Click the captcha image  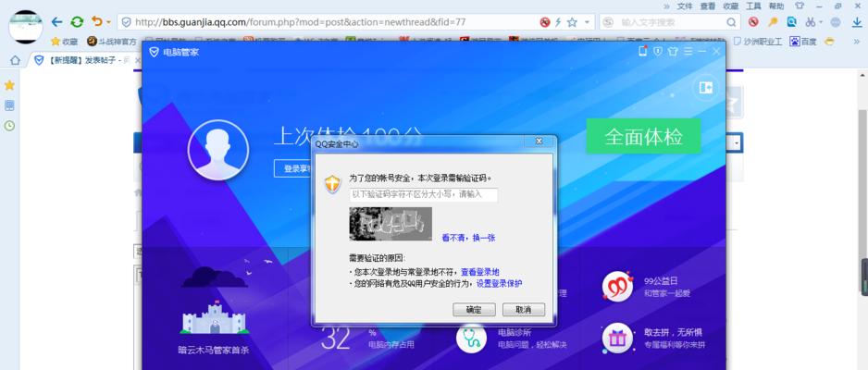pyautogui.click(x=391, y=224)
